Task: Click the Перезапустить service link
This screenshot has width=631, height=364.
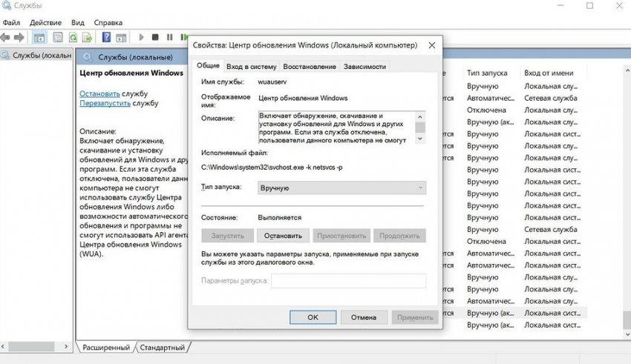Action: [105, 104]
